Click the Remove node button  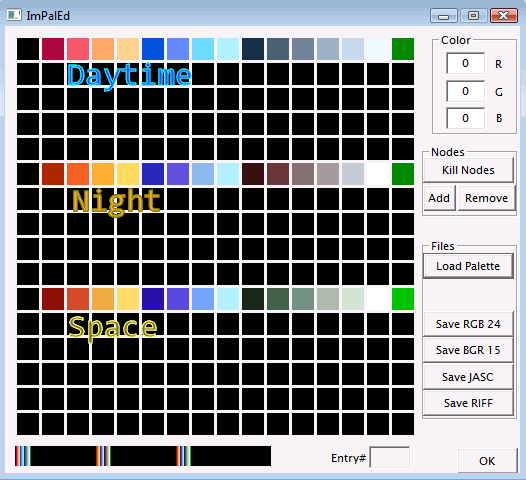click(486, 198)
